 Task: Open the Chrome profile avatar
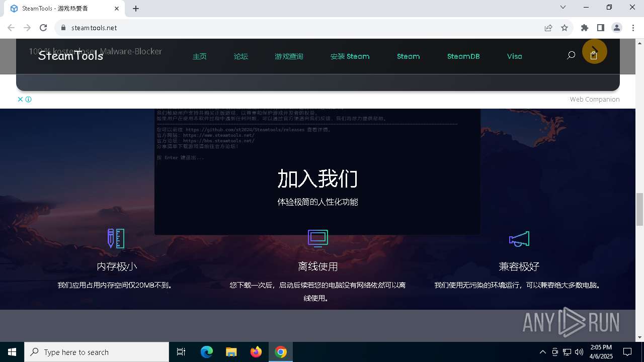[x=617, y=28]
